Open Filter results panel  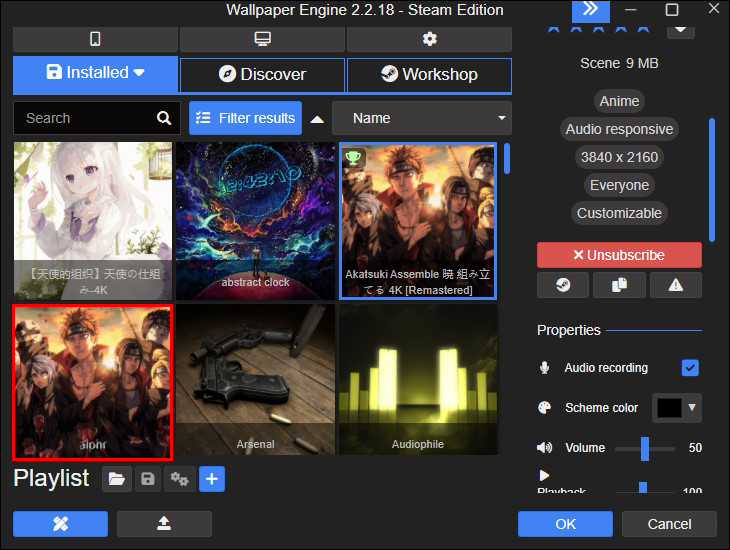point(245,118)
